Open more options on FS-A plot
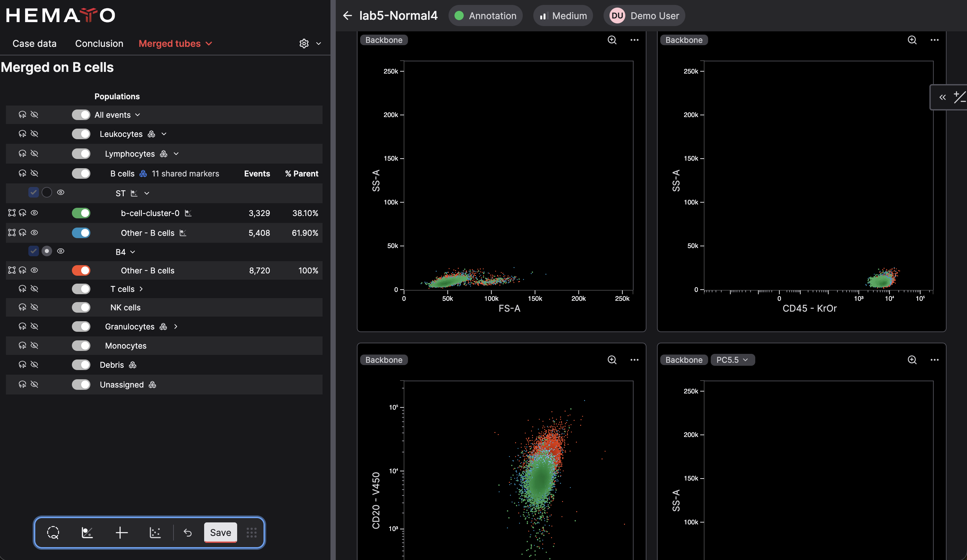The height and width of the screenshot is (560, 967). pos(634,40)
